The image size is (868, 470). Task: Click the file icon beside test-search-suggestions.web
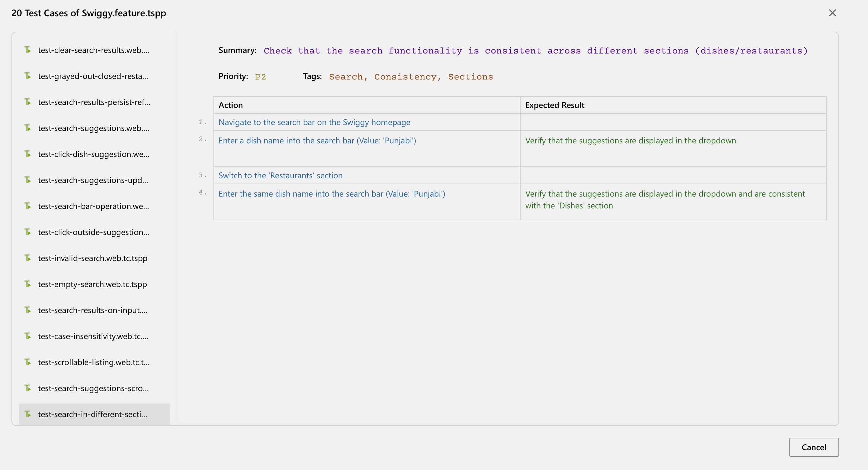[x=27, y=128]
